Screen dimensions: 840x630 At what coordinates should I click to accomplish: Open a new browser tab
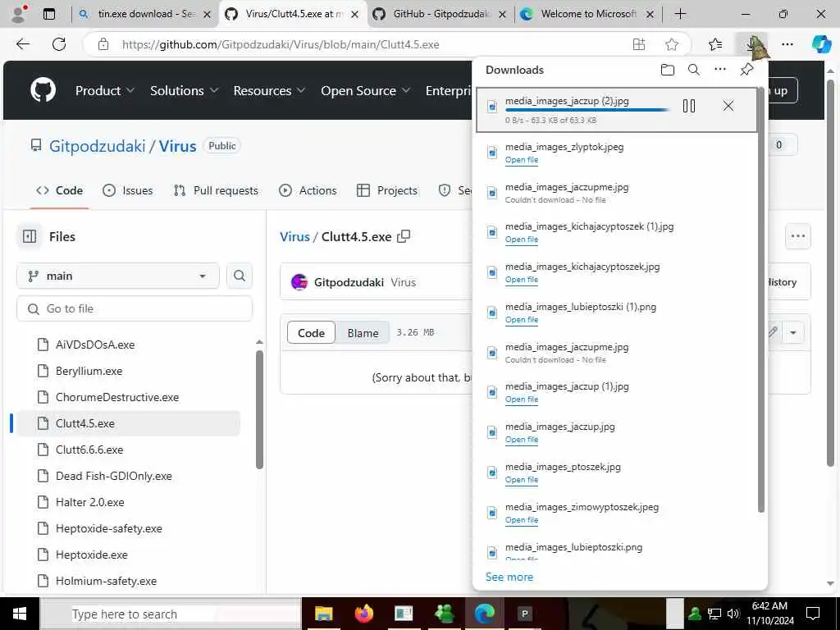680,14
